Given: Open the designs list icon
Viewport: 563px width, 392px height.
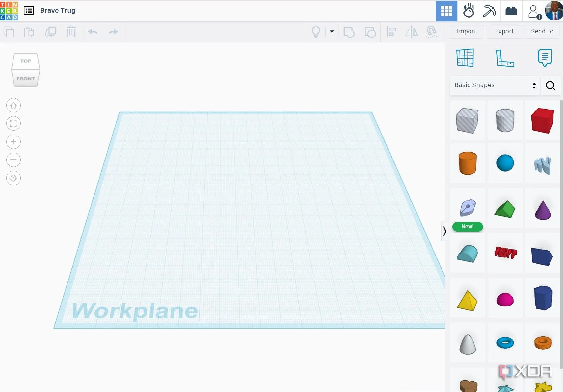Looking at the screenshot, I should click(29, 11).
